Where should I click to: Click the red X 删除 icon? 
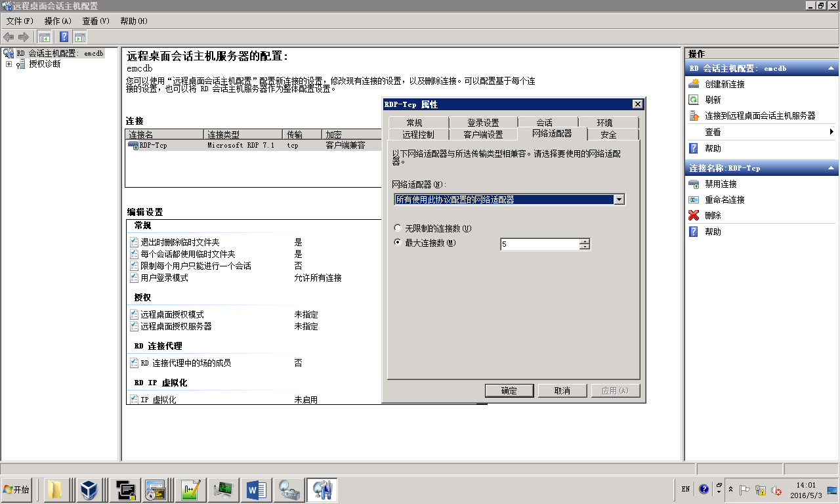pyautogui.click(x=694, y=215)
